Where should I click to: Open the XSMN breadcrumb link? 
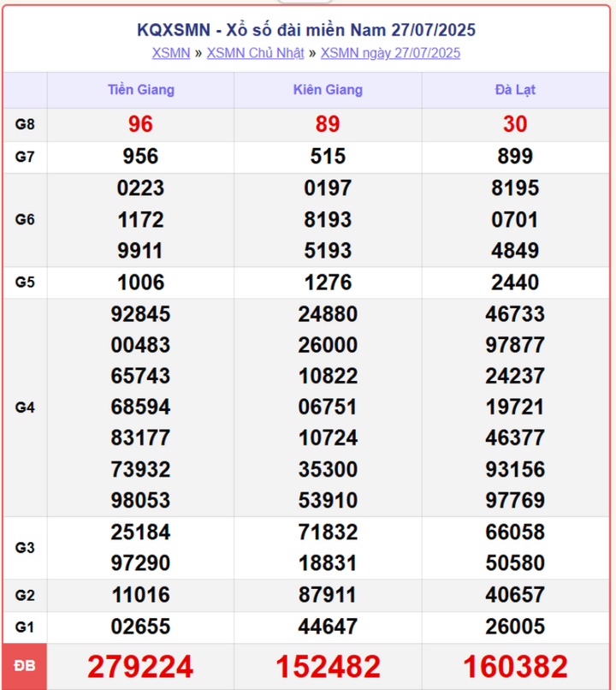point(171,53)
